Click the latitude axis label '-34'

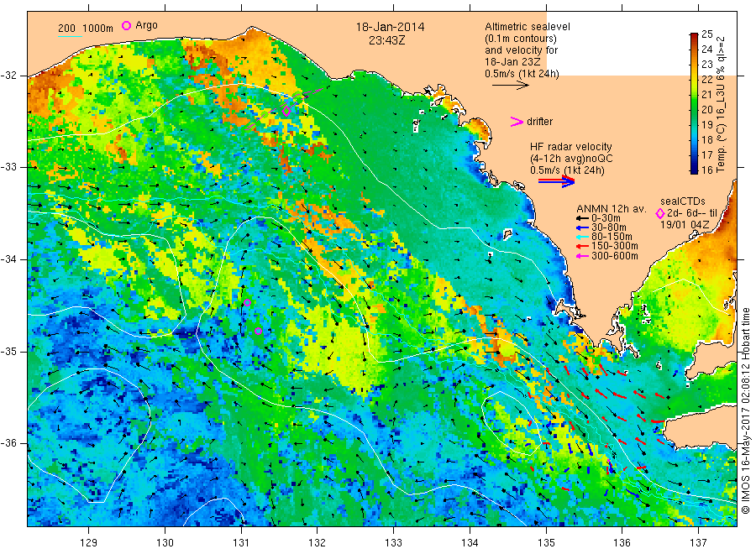[x=9, y=259]
